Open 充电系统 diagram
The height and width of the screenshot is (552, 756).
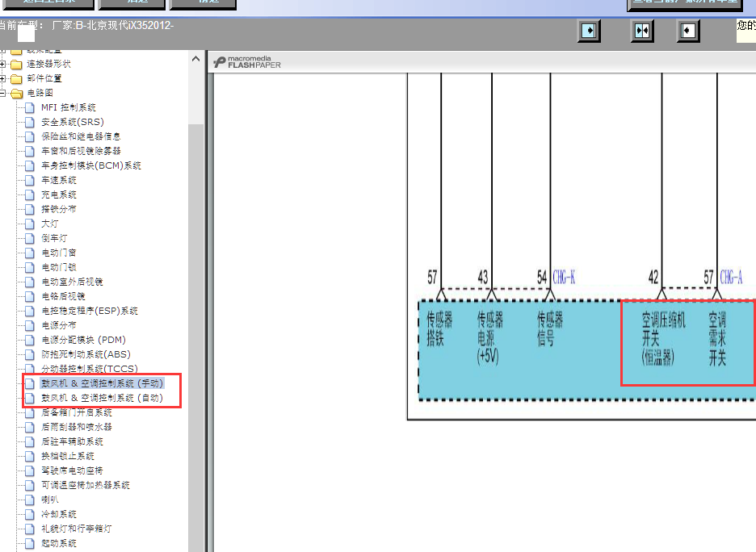tap(59, 194)
